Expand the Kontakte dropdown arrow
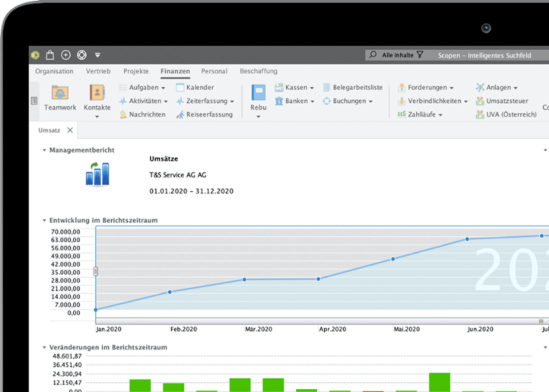 click(97, 116)
